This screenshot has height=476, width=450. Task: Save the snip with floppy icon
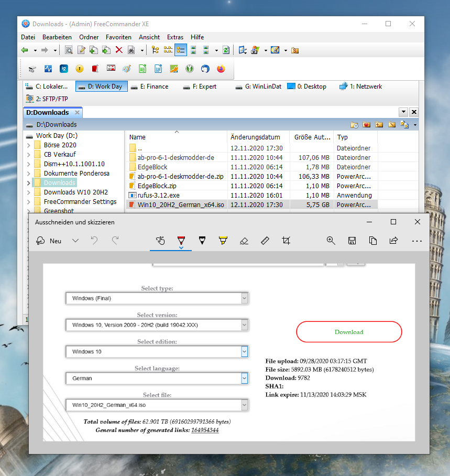[x=352, y=241]
